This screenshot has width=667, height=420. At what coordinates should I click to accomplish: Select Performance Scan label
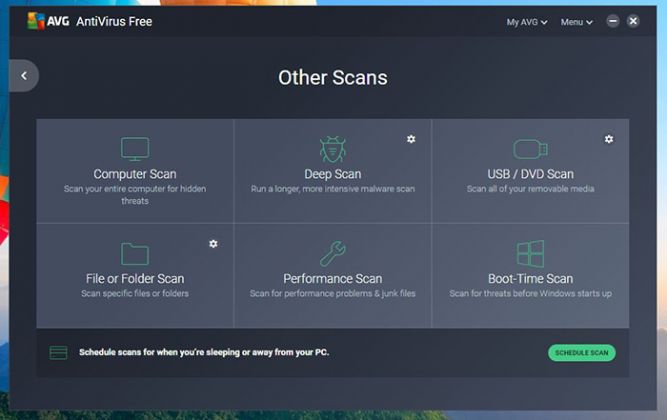click(x=333, y=279)
